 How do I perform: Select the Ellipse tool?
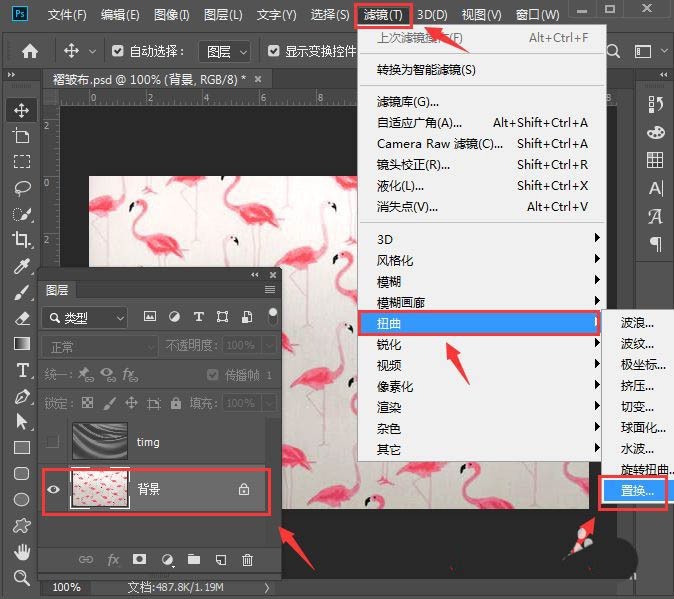pyautogui.click(x=21, y=499)
